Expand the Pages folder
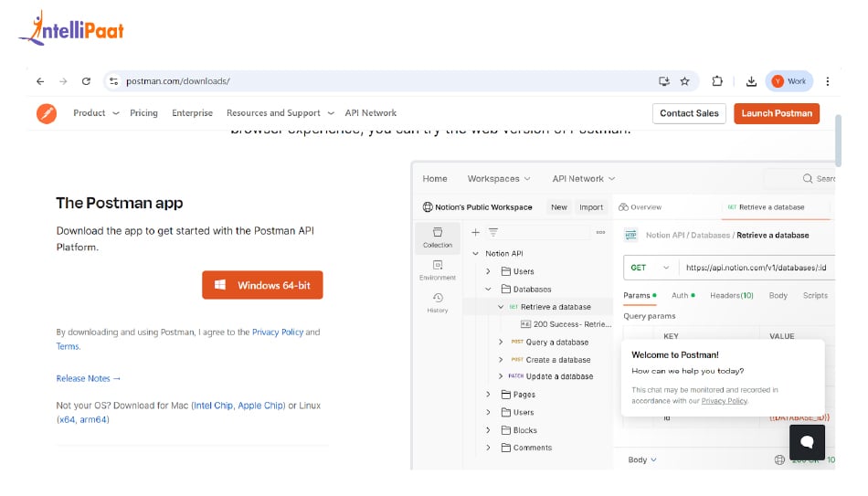 tap(488, 395)
